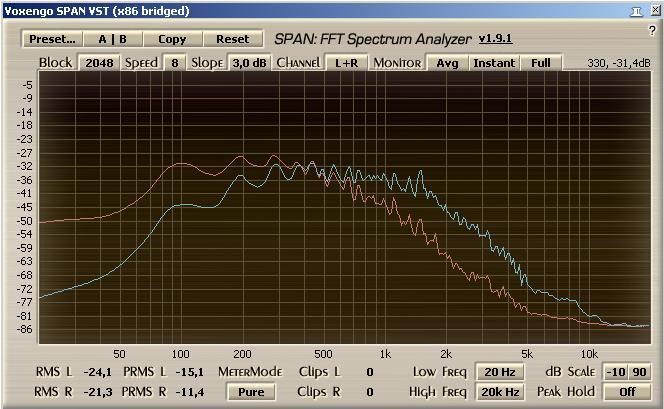Click the 'SPAN: FFT Spectrum Analyzer' title
This screenshot has height=409, width=664.
tap(373, 39)
